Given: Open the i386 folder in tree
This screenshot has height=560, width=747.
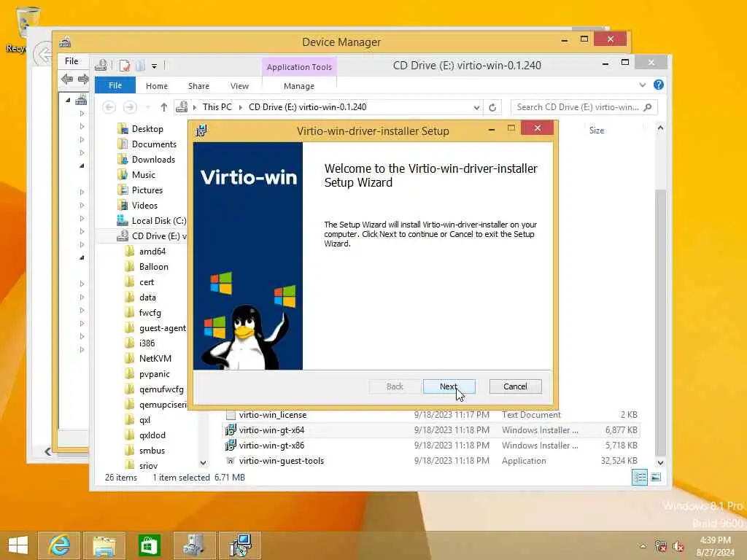Looking at the screenshot, I should [x=147, y=343].
